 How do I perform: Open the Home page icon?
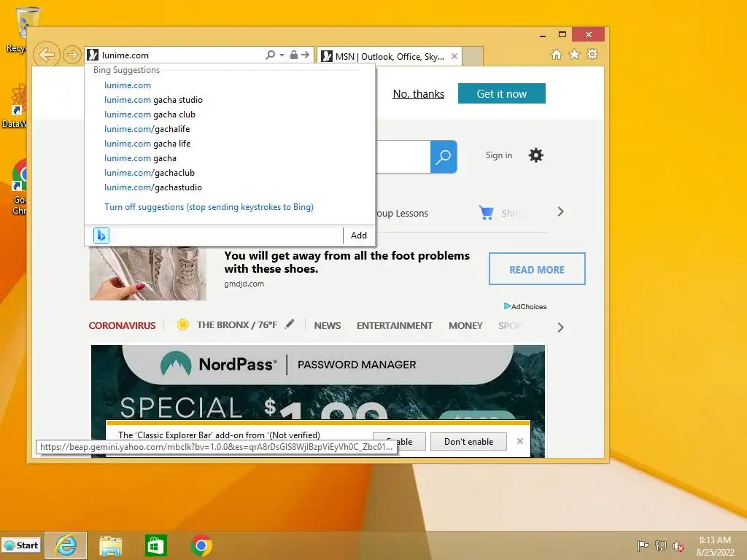pyautogui.click(x=556, y=54)
